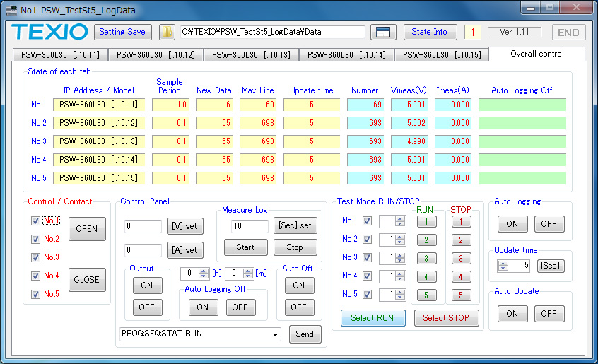
Task: Click the Select RUN button
Action: point(373,318)
